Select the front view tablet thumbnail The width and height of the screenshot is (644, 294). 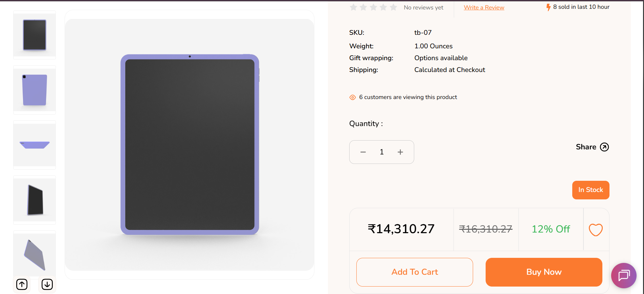tap(35, 35)
